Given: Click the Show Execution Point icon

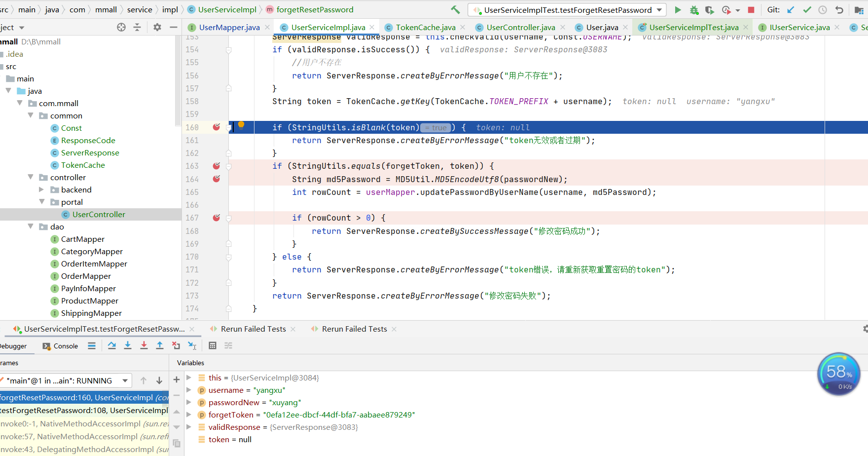Looking at the screenshot, I should point(92,345).
